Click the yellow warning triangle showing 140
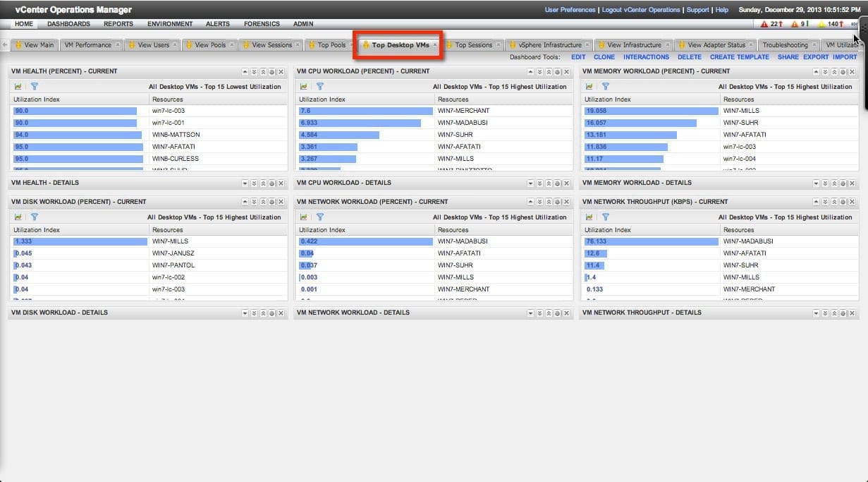 [821, 24]
